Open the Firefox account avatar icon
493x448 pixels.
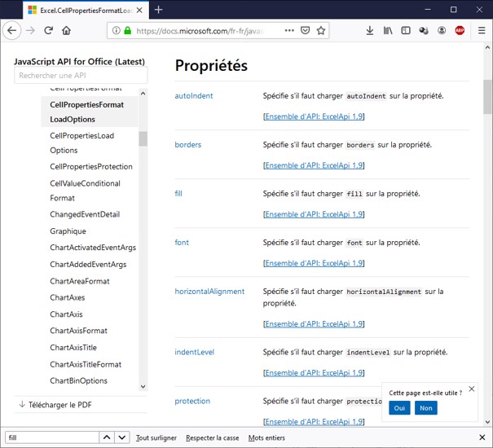point(442,30)
